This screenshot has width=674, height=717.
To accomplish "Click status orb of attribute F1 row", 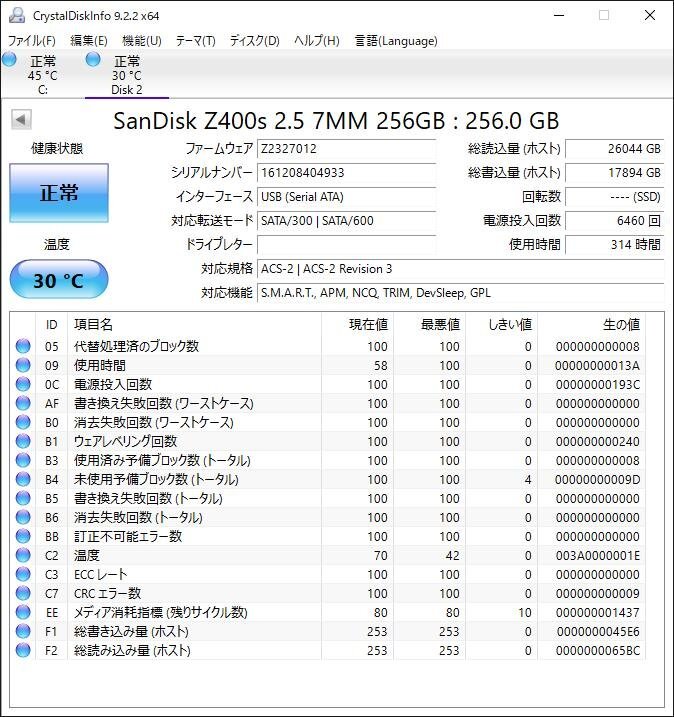I will click(23, 631).
